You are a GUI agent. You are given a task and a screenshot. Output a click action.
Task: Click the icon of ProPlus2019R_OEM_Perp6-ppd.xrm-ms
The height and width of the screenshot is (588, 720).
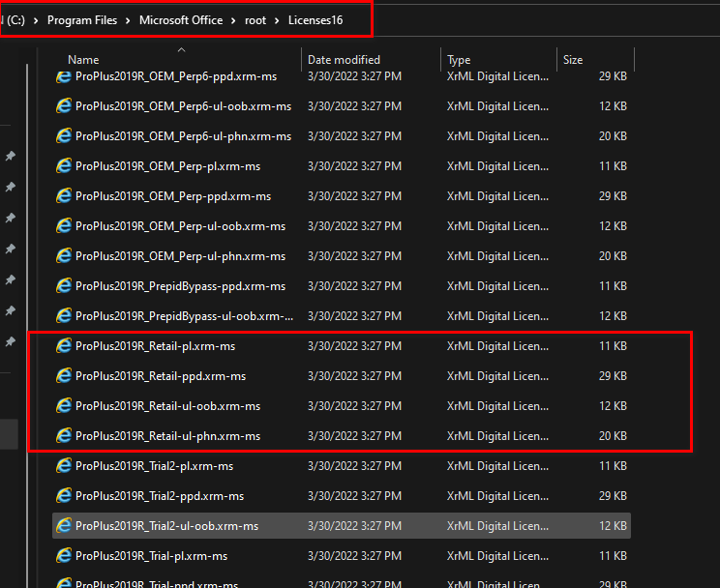63,76
